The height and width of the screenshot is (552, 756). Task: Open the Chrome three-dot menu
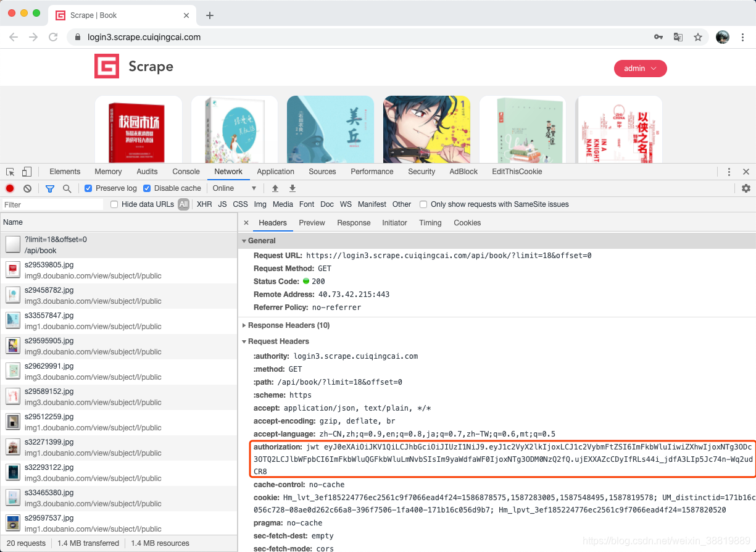[742, 37]
